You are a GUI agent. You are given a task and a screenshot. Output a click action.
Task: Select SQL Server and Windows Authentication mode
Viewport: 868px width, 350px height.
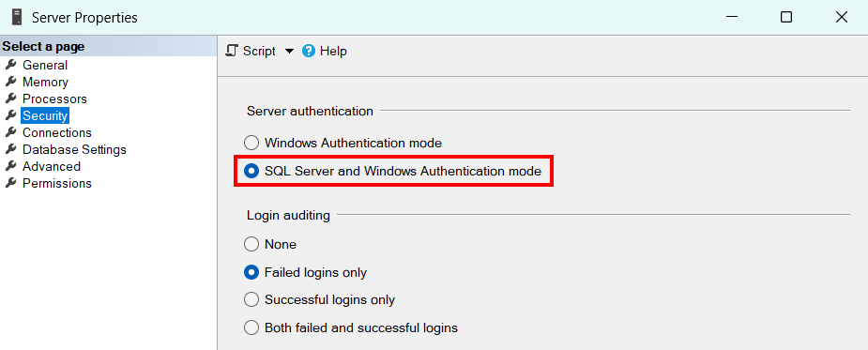pos(251,172)
